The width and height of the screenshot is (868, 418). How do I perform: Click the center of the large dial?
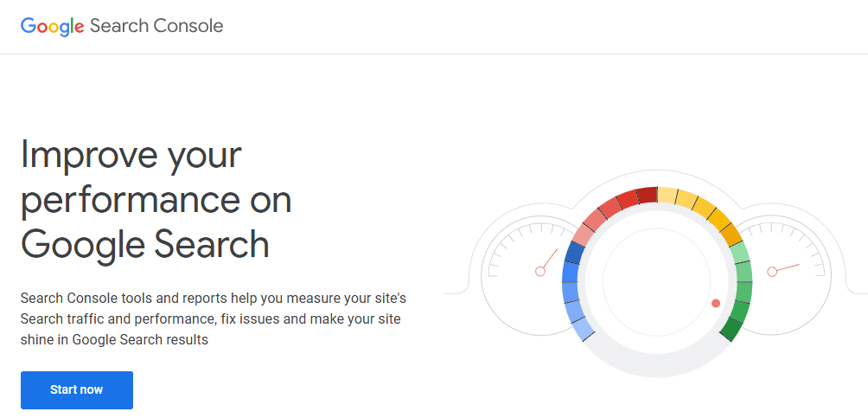click(x=657, y=281)
